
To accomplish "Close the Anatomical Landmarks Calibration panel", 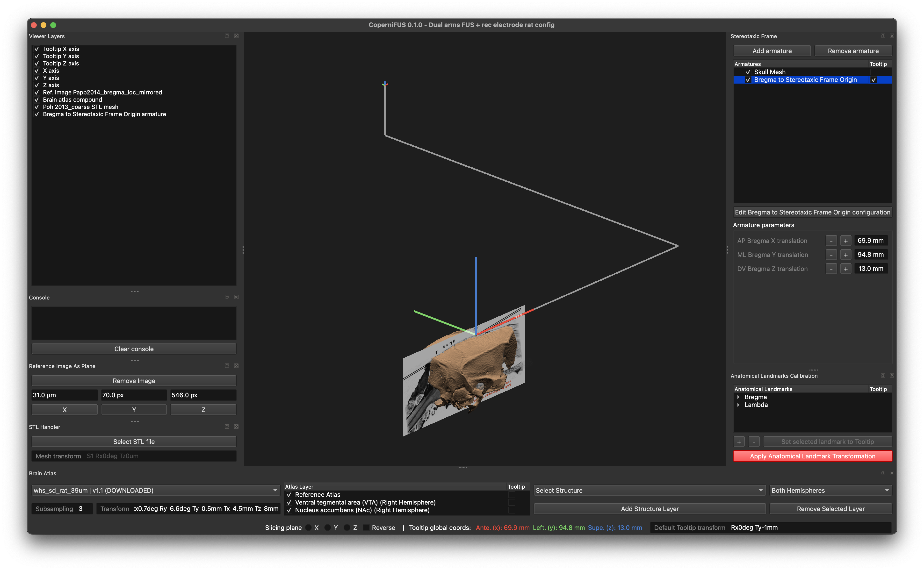I will point(892,376).
